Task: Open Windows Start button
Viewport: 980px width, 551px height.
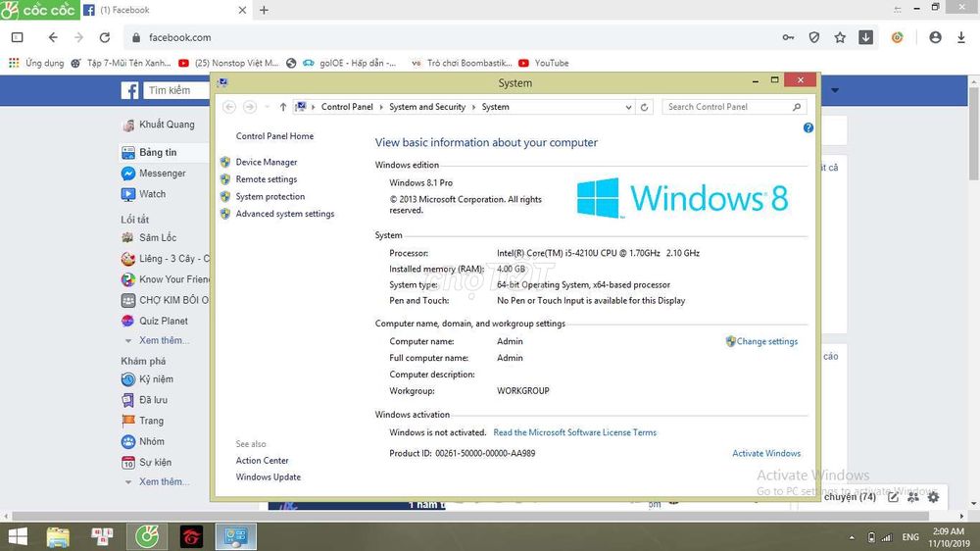Action: (18, 536)
